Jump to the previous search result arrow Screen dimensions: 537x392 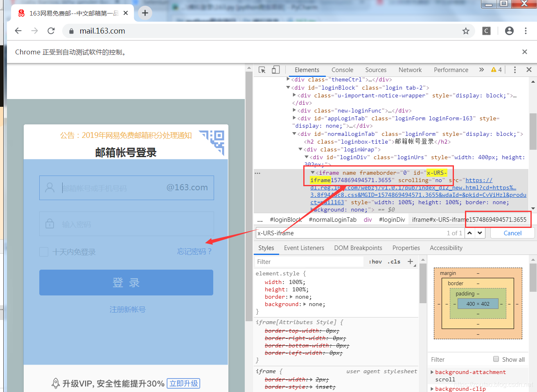click(x=470, y=233)
